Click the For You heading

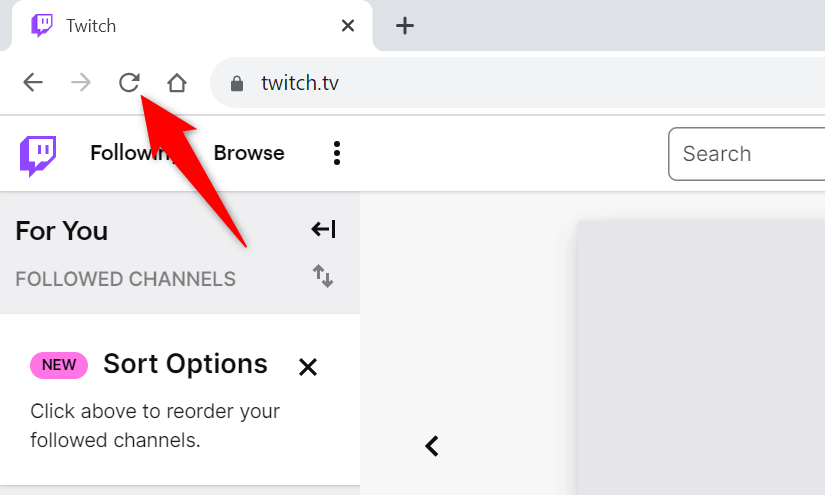pyautogui.click(x=62, y=231)
